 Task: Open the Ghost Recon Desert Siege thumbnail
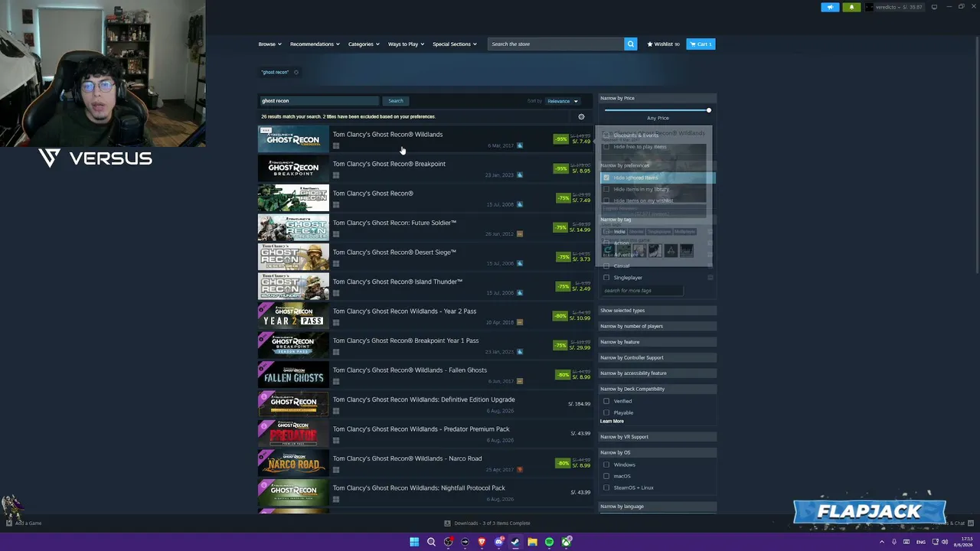[x=293, y=257]
